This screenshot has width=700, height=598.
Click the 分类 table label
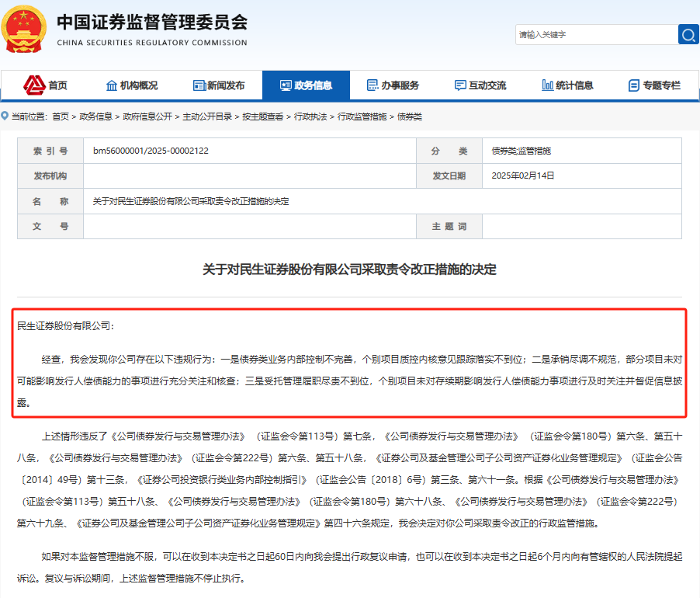click(x=449, y=151)
